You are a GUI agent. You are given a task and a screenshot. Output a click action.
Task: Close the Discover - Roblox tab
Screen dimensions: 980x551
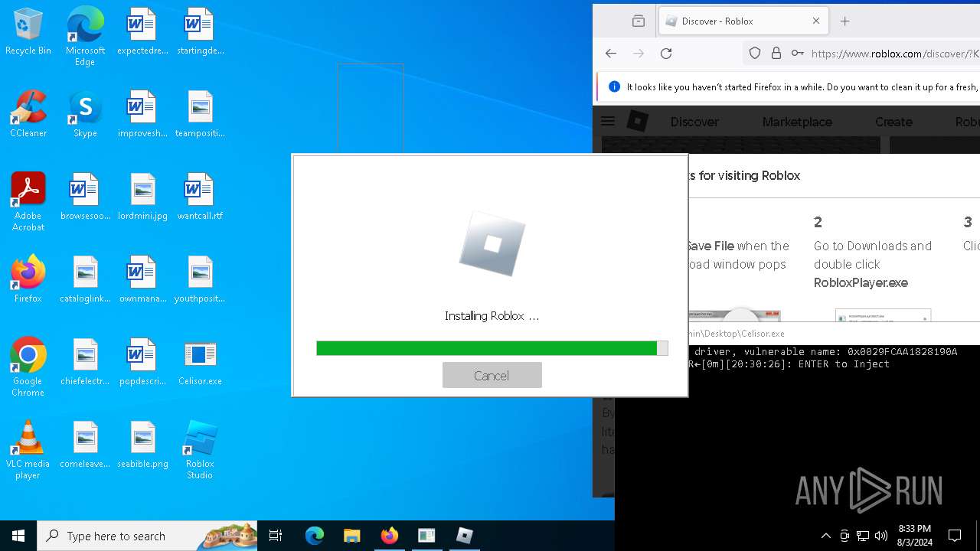816,21
